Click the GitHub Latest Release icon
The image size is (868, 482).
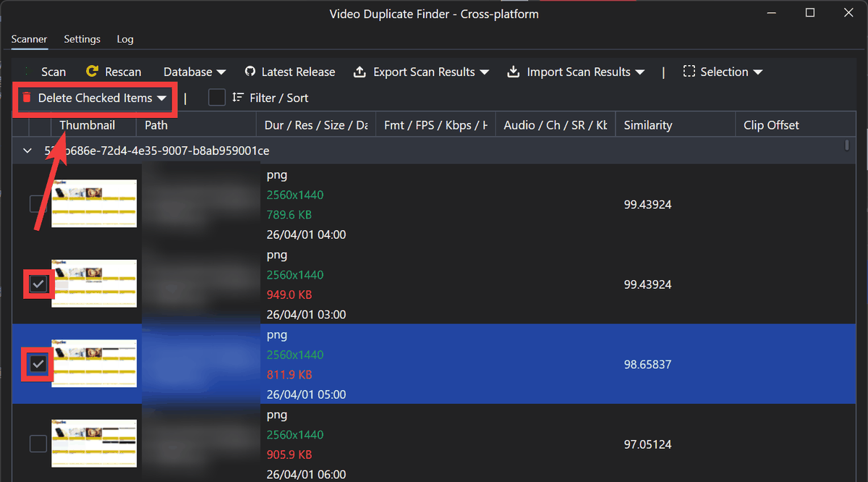[250, 72]
